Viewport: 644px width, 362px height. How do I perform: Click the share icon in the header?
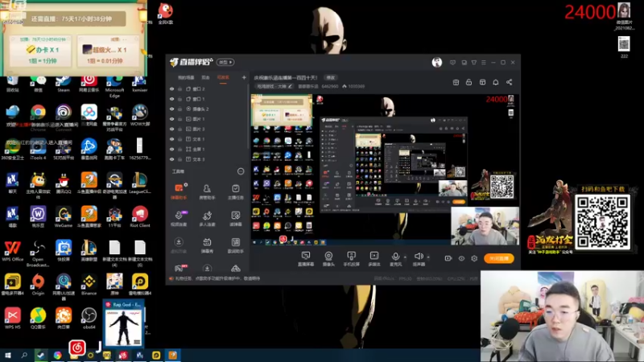[510, 82]
